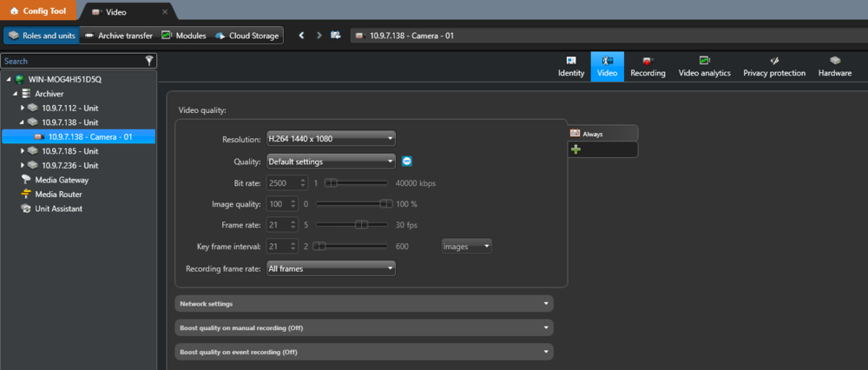Click the Key frame interval slider handle
The height and width of the screenshot is (370, 868).
pos(319,246)
